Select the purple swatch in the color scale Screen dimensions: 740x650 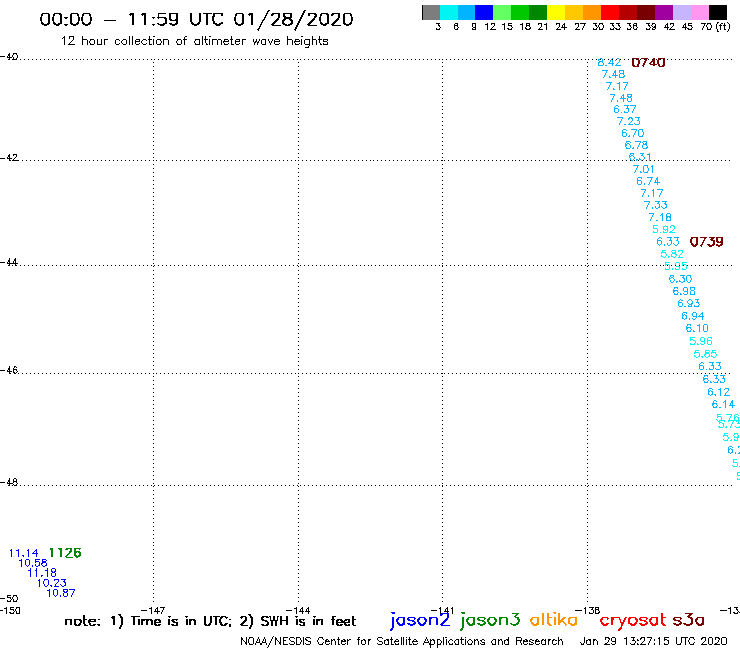664,12
